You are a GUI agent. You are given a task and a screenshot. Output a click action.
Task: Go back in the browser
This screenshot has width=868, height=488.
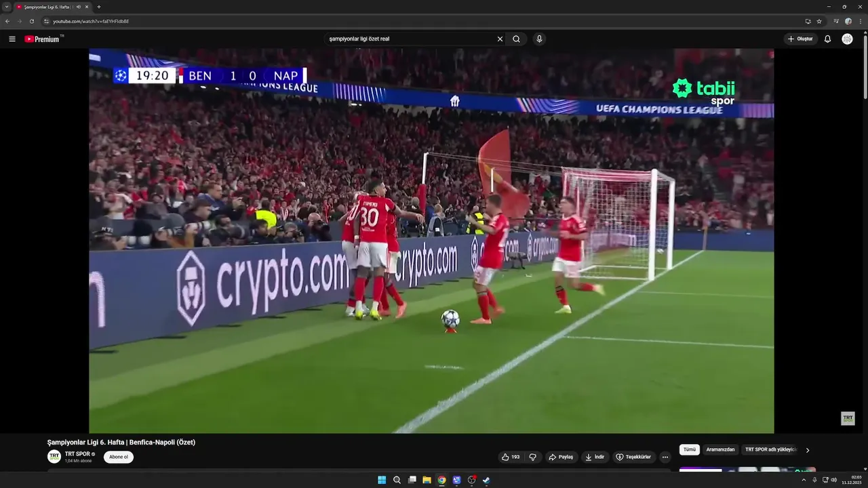click(7, 21)
